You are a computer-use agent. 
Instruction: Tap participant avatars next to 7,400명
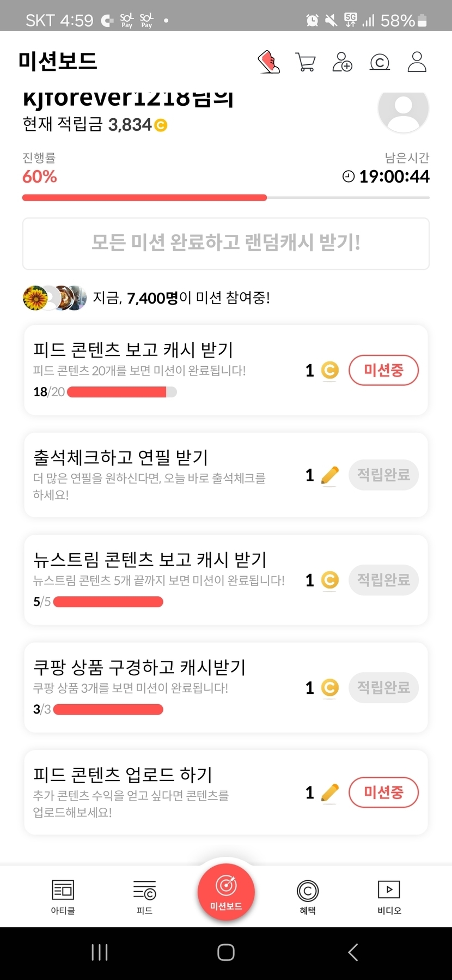click(x=54, y=298)
